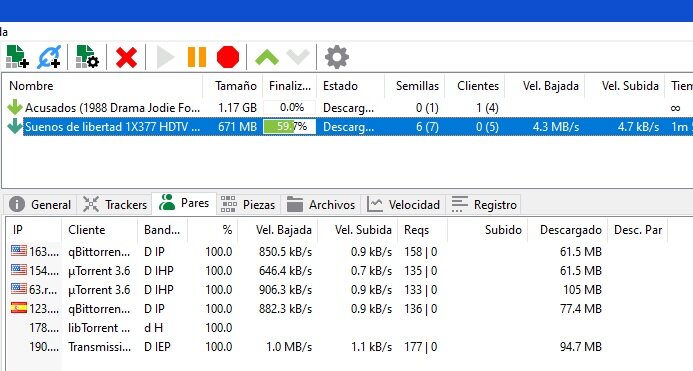Click the 6 (7) seeds value
Screen dimensions: 693x371
[x=427, y=127]
